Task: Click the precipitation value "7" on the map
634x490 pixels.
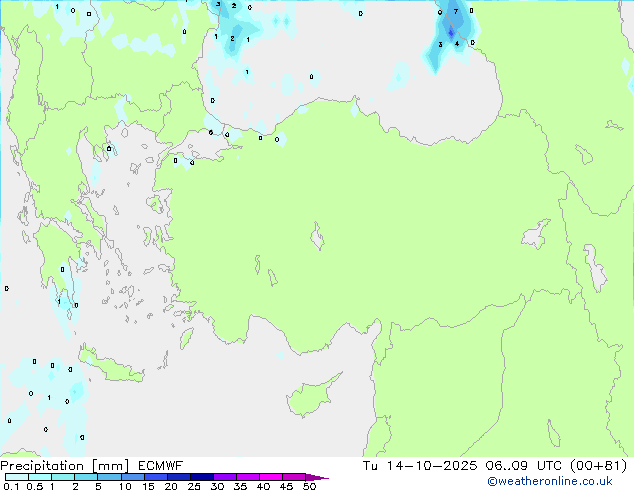Action: pos(456,11)
